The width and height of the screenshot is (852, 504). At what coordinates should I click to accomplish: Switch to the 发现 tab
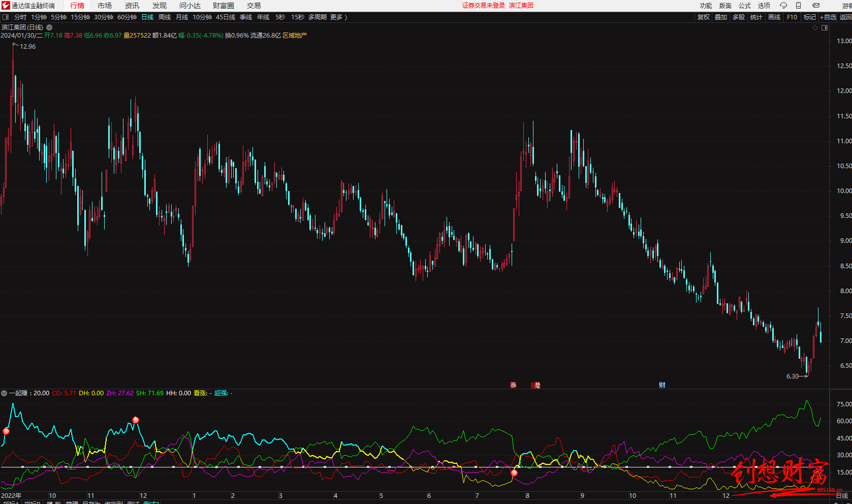pos(160,6)
